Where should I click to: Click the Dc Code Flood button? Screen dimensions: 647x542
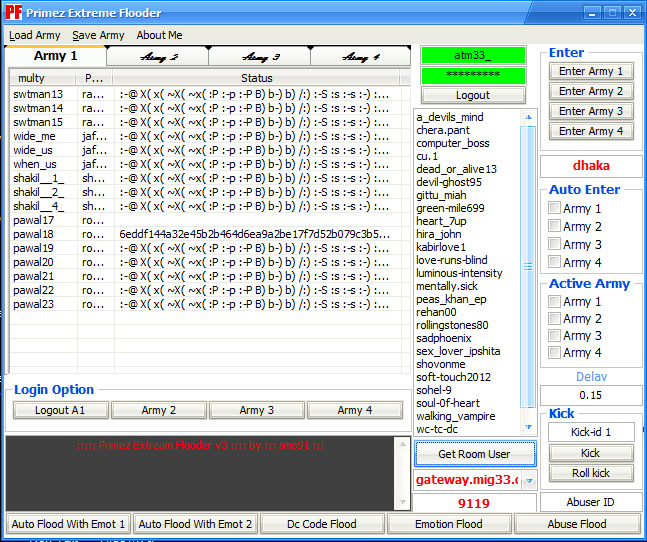pos(322,524)
